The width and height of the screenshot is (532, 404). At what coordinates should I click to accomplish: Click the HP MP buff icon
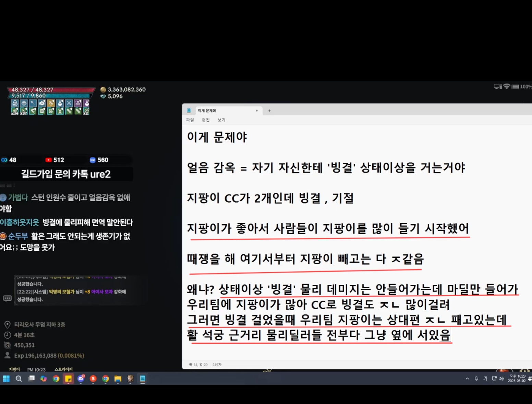(x=51, y=111)
